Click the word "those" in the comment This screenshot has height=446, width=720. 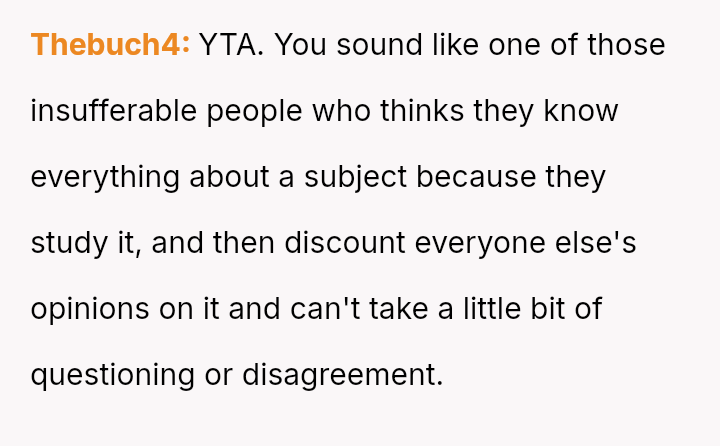coord(628,45)
